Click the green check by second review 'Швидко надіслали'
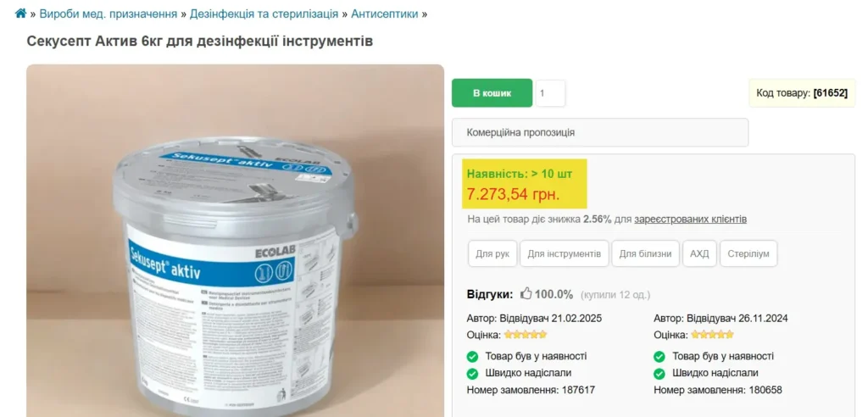The image size is (868, 417). click(659, 373)
